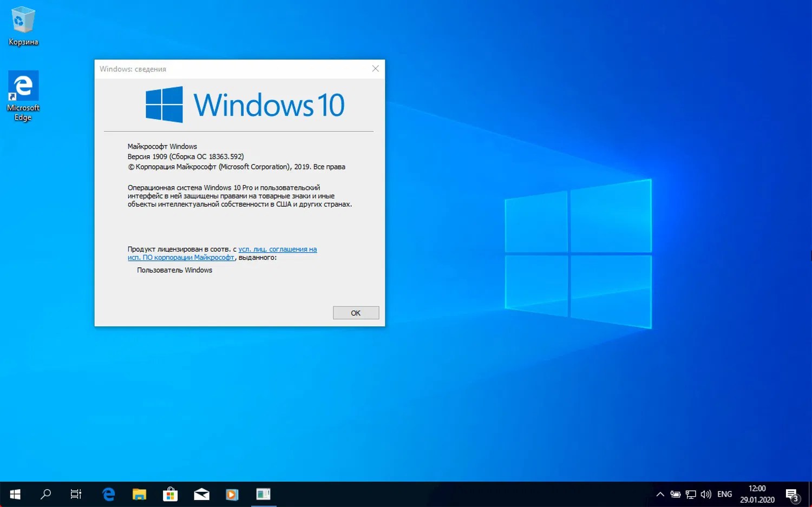Open the Microsoft software license terms link
Image resolution: width=812 pixels, height=507 pixels.
tap(277, 249)
